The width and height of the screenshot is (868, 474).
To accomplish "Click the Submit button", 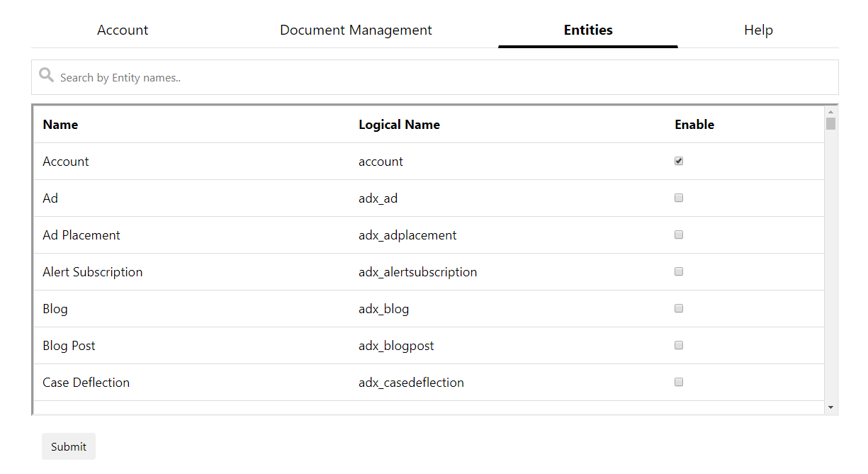I will pyautogui.click(x=68, y=446).
